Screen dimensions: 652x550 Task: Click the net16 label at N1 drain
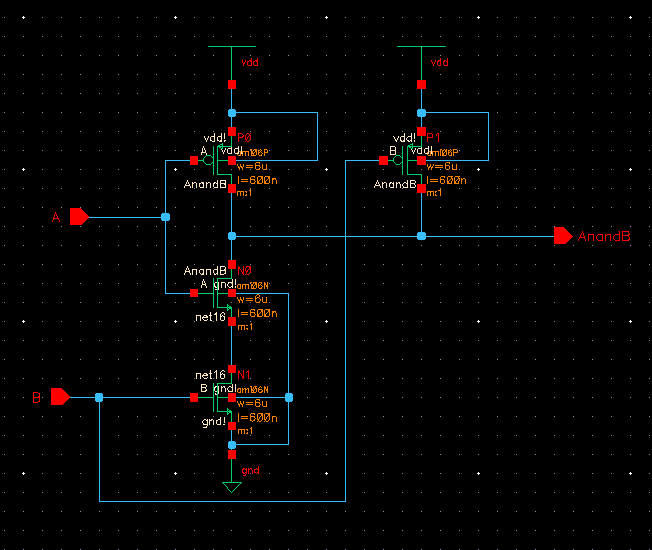[210, 375]
